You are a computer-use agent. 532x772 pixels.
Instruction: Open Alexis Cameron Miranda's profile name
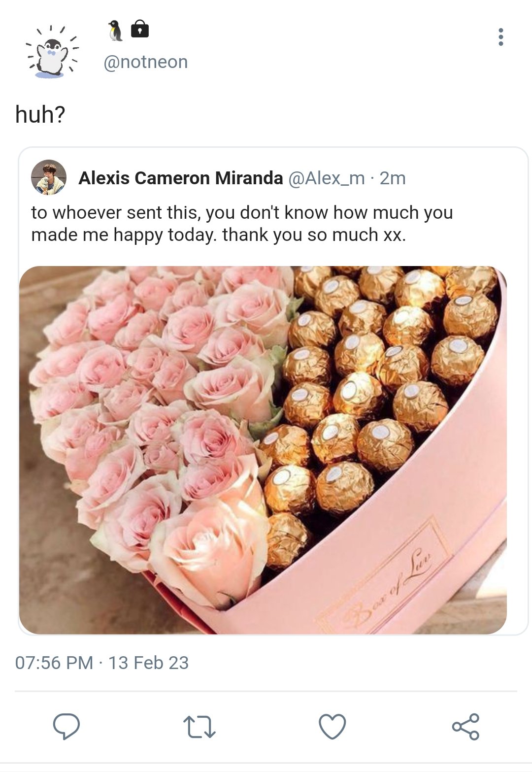pyautogui.click(x=181, y=178)
